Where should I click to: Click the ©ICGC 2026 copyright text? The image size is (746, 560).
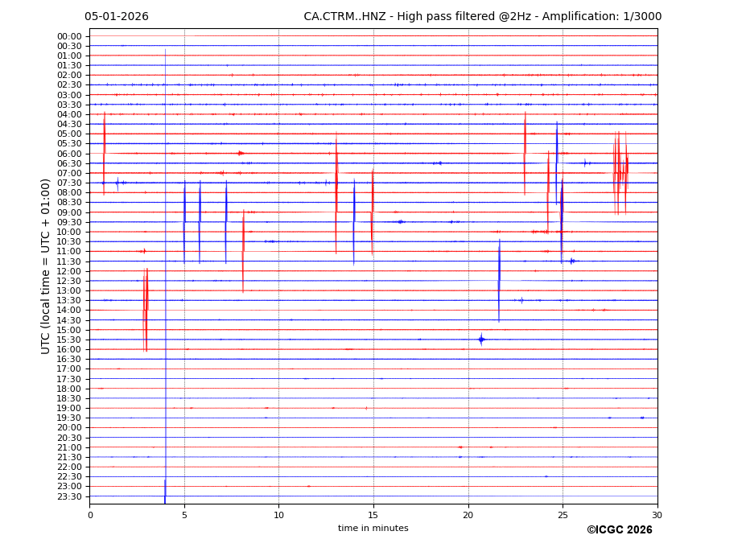coord(619,529)
